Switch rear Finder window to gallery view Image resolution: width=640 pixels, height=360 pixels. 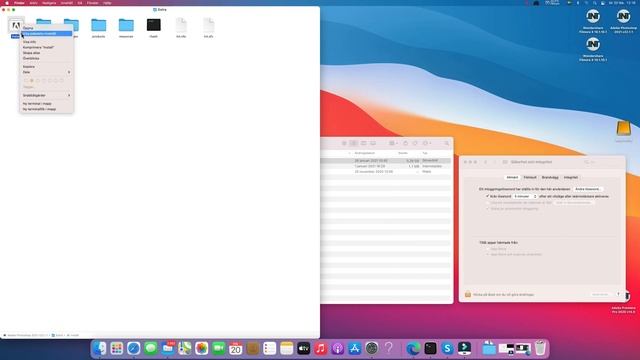coord(373,143)
